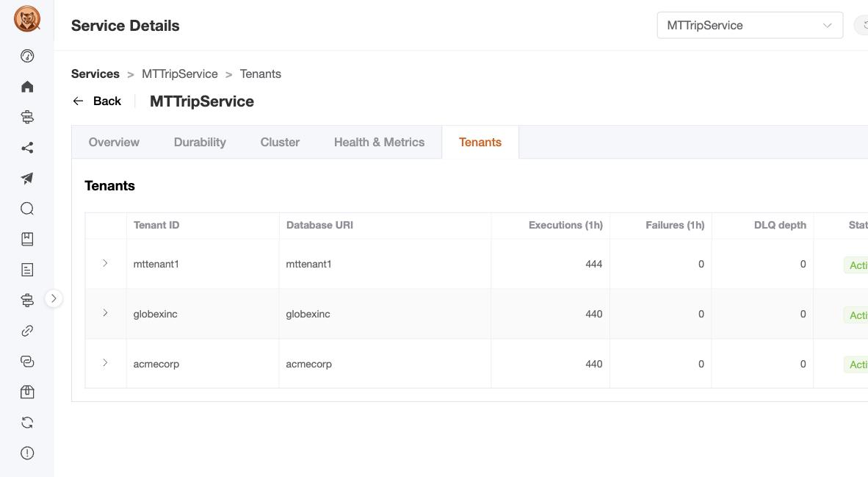Image resolution: width=868 pixels, height=477 pixels.
Task: Click the back arrow icon
Action: [78, 101]
